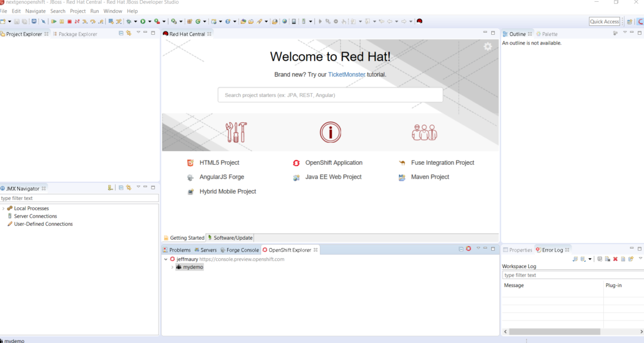Click the OpenShift Application starter icon
This screenshot has height=343, width=644.
pyautogui.click(x=296, y=163)
